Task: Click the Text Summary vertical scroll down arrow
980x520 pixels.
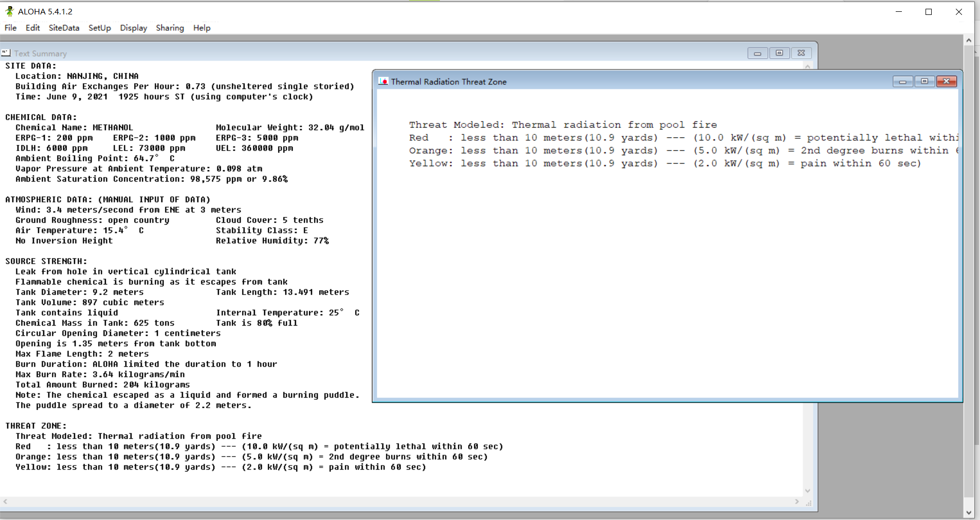Action: click(x=807, y=491)
